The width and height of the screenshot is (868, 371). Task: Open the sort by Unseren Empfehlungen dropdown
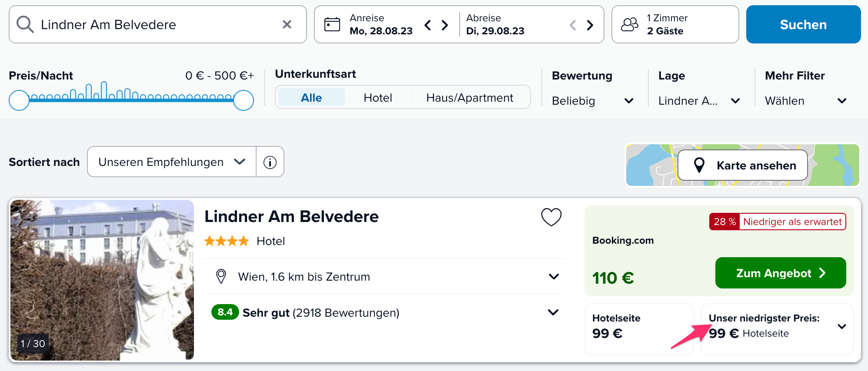172,162
